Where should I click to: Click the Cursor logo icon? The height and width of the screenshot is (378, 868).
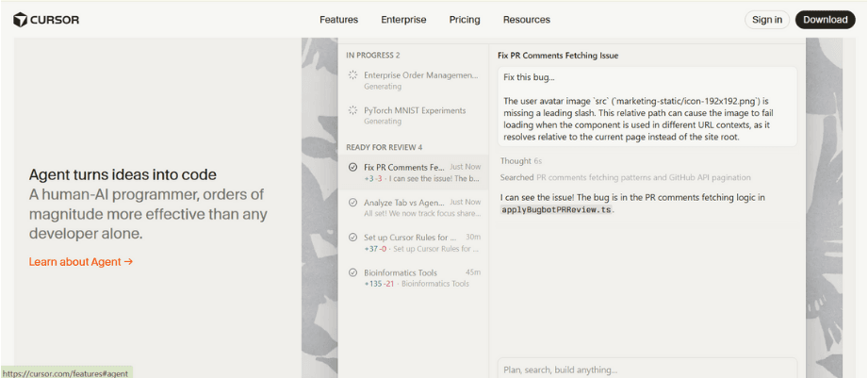19,20
